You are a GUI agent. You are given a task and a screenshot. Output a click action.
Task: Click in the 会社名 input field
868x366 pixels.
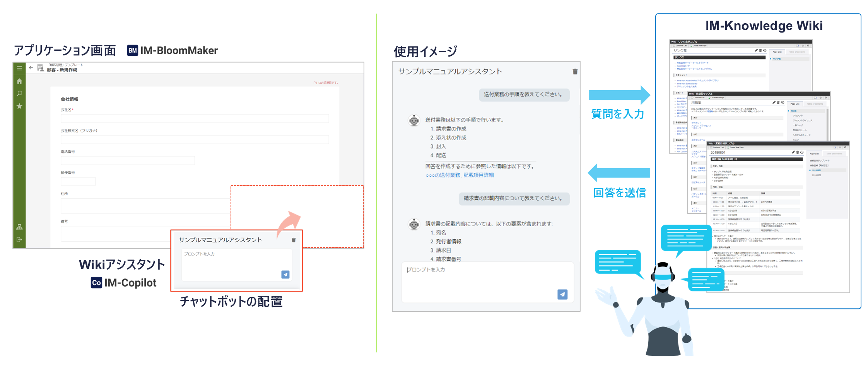(x=195, y=119)
